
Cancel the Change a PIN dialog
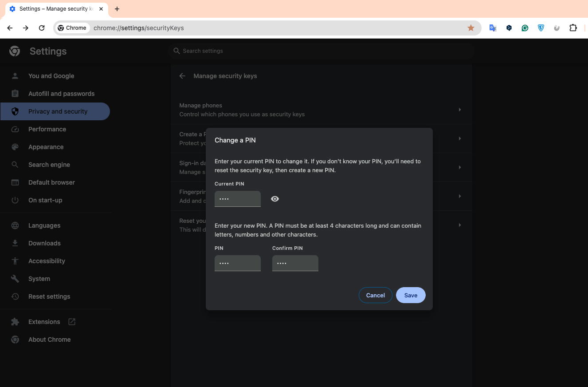[375, 295]
